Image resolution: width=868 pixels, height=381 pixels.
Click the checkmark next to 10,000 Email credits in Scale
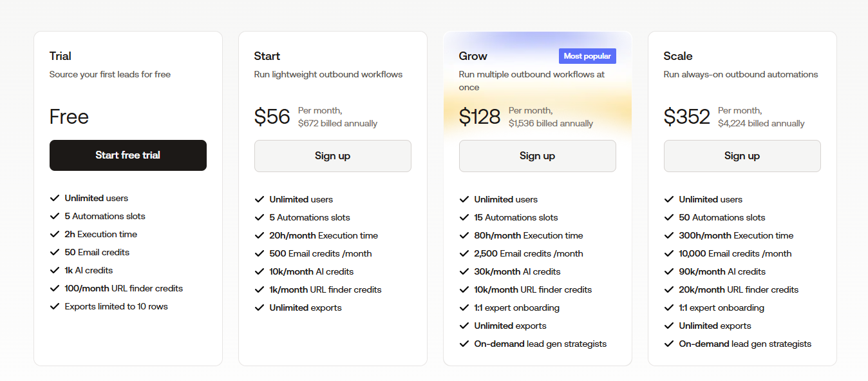pyautogui.click(x=669, y=253)
